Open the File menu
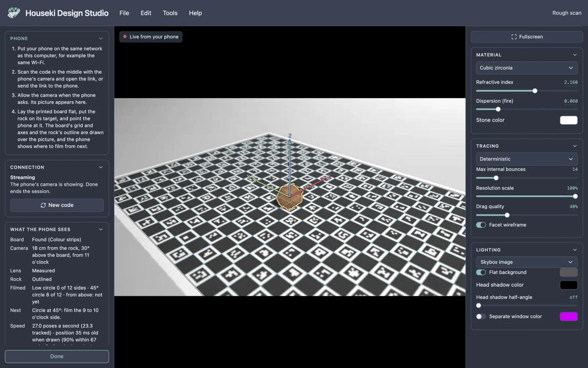This screenshot has width=588, height=368. pos(124,13)
